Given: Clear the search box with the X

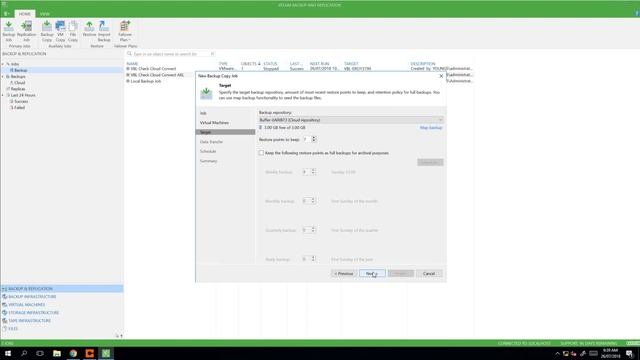Looking at the screenshot, I should coord(212,54).
